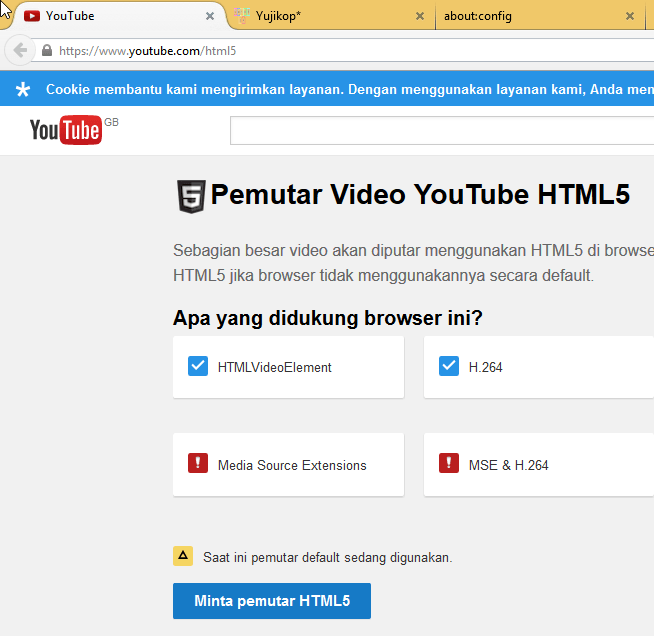Click the 'MSE & H.264' label
The height and width of the screenshot is (636, 654).
pyautogui.click(x=508, y=465)
